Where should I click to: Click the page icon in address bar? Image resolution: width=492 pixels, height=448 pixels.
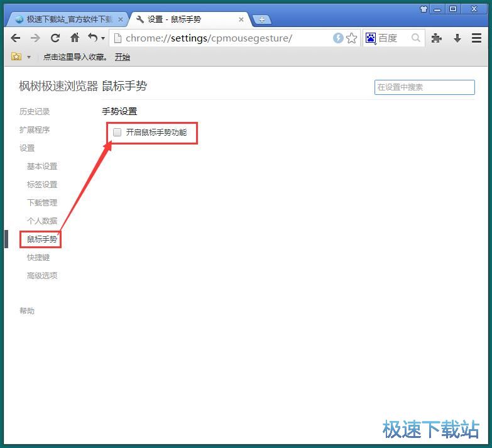[x=118, y=38]
